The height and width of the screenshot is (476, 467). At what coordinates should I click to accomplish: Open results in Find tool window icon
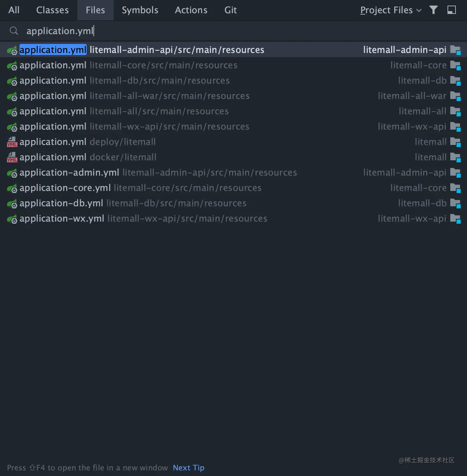[452, 10]
